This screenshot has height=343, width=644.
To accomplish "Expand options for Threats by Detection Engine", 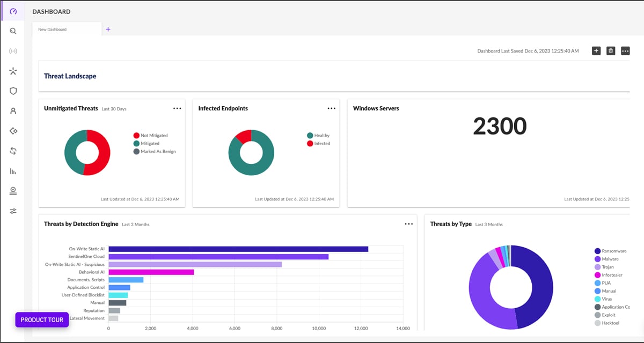I will coord(409,223).
